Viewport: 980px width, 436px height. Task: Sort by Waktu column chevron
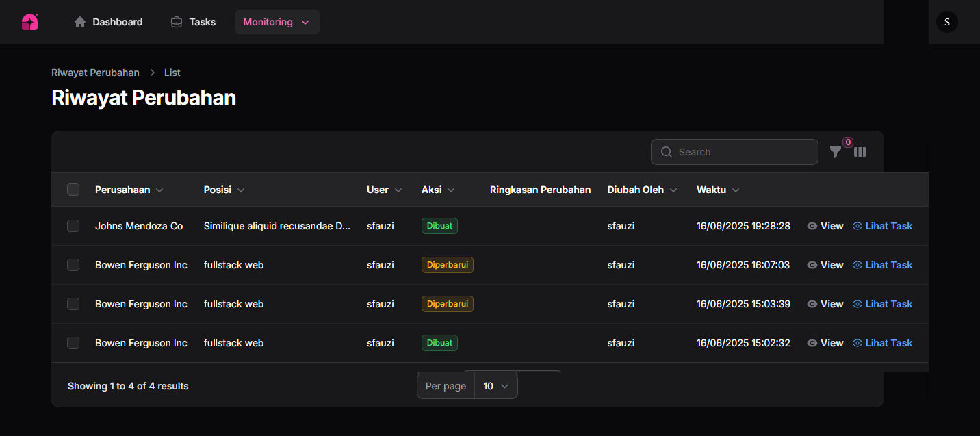coord(736,190)
